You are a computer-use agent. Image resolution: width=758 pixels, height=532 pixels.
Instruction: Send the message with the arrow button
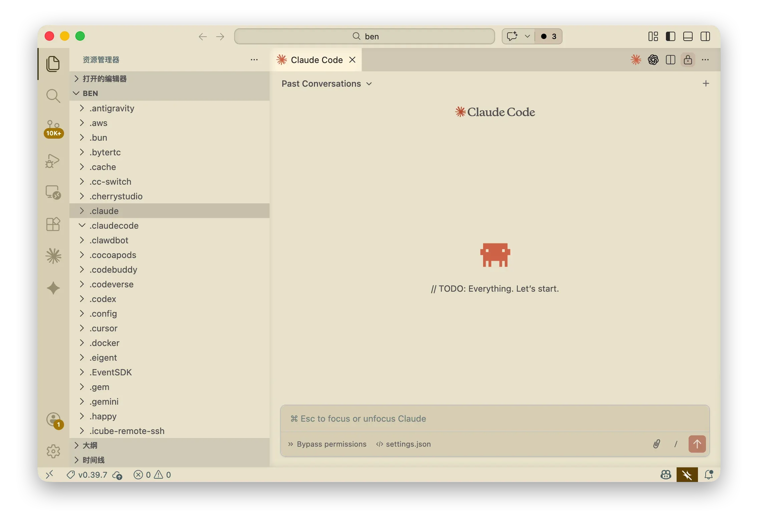click(697, 444)
